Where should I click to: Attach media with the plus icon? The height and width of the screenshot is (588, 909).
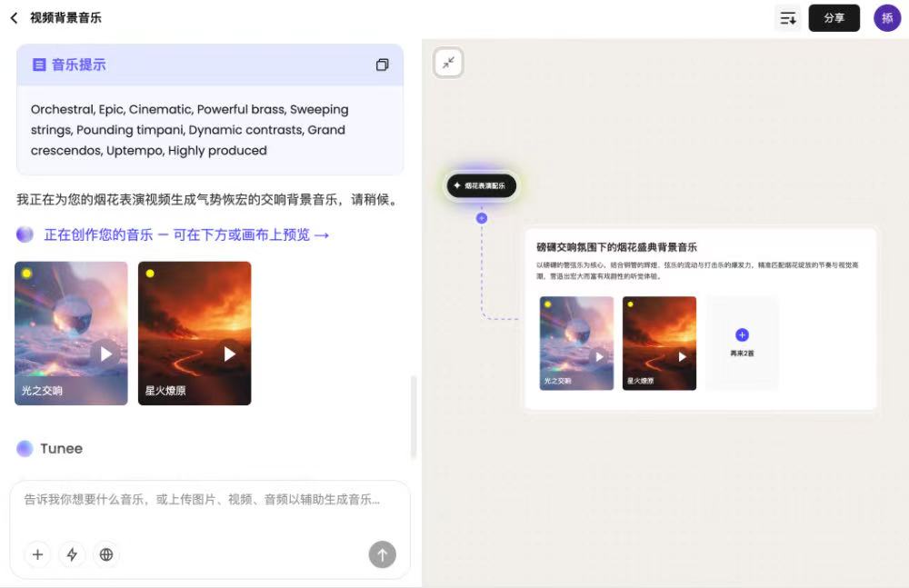coord(37,554)
